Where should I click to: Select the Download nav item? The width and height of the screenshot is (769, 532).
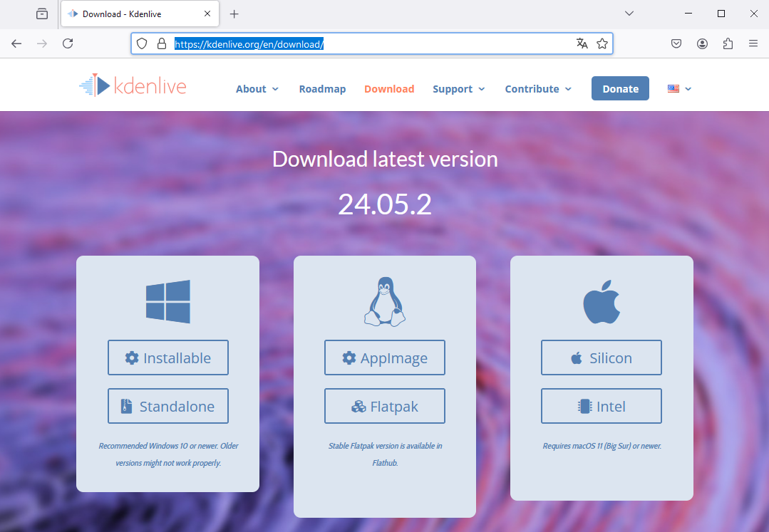coord(389,89)
